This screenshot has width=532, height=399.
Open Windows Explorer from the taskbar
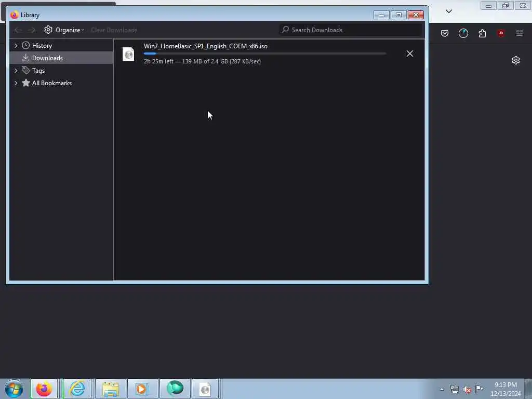point(111,389)
